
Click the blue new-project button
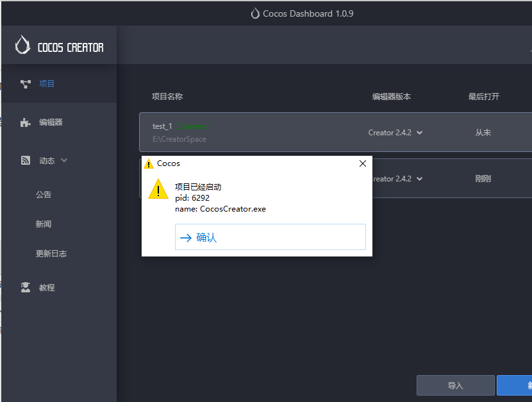514,385
